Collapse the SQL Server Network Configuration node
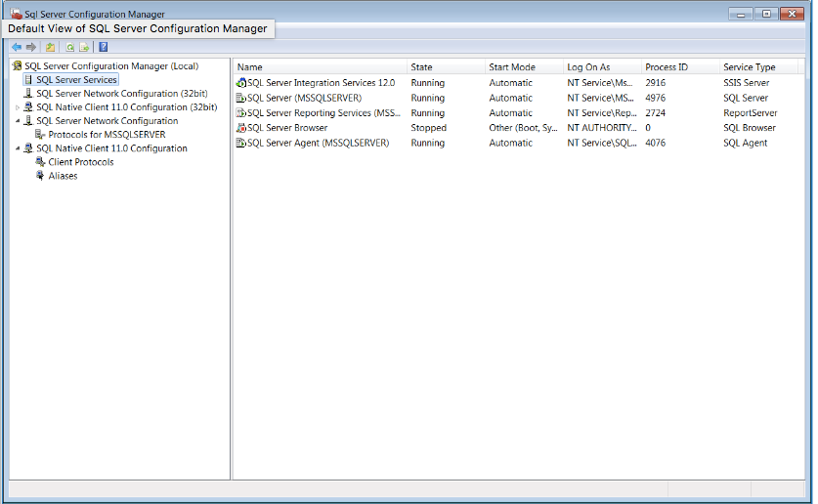818x504 pixels. click(x=18, y=121)
